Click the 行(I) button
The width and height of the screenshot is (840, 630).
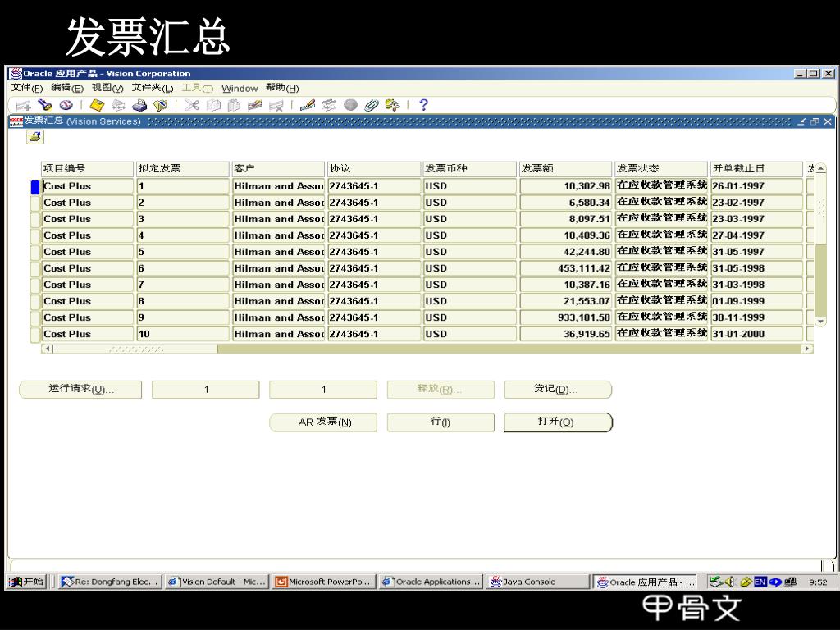(x=441, y=422)
